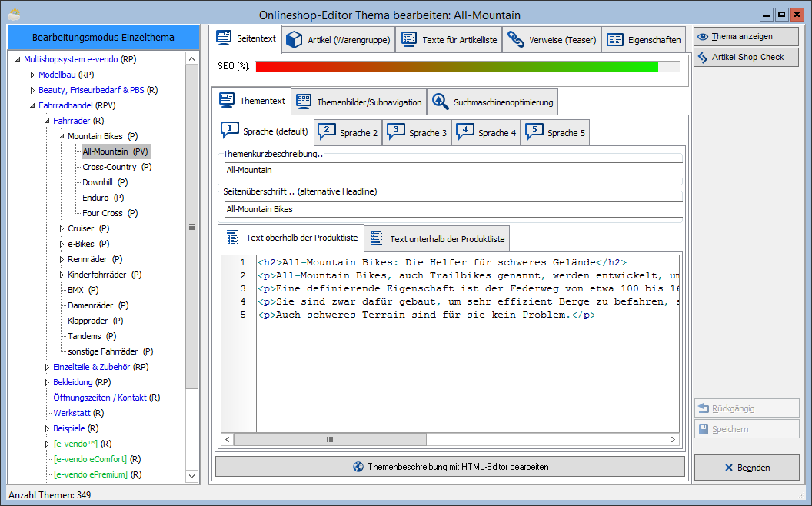Expand the Cruiser tree node

[x=62, y=228]
